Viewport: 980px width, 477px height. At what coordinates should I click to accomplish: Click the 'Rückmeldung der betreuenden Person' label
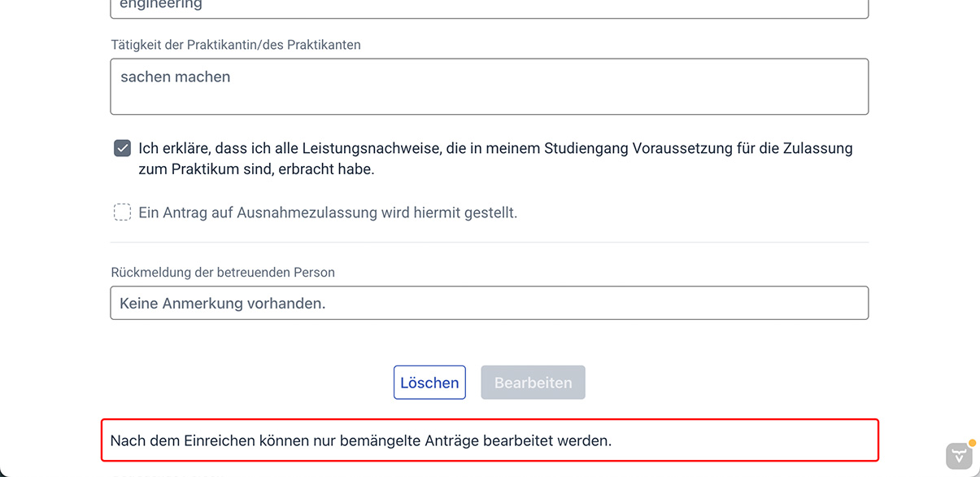(223, 273)
